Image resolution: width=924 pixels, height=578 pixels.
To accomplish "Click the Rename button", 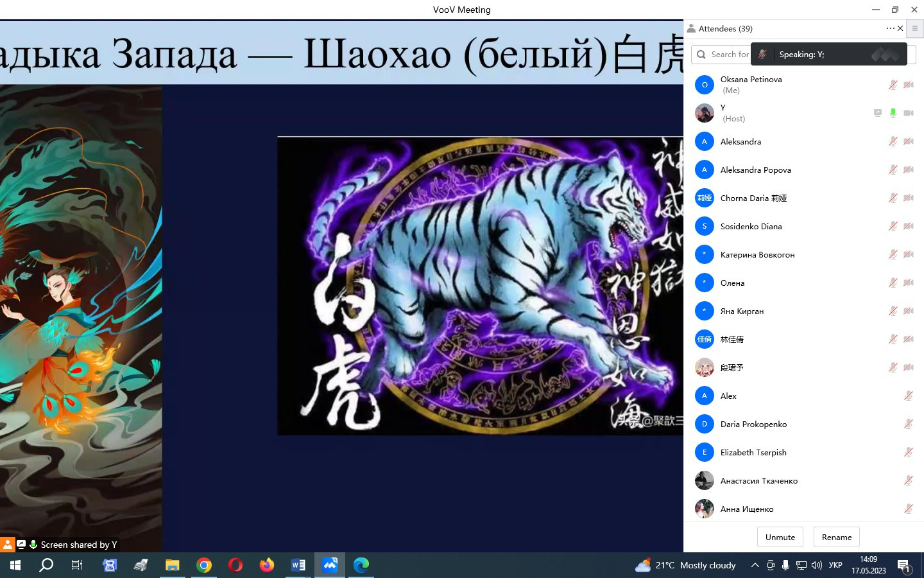I will [837, 537].
